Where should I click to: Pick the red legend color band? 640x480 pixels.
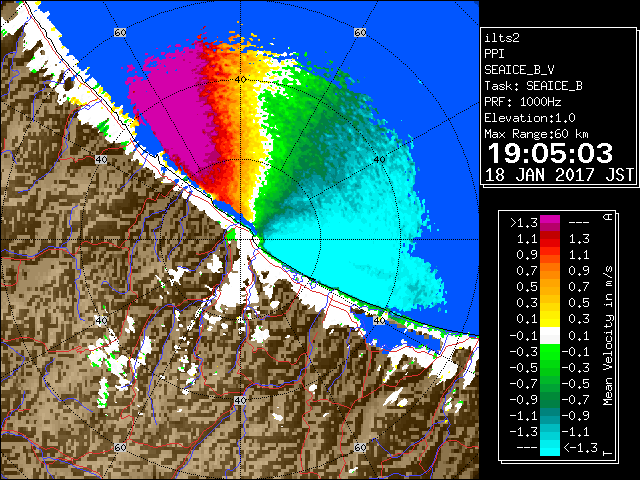click(x=550, y=241)
